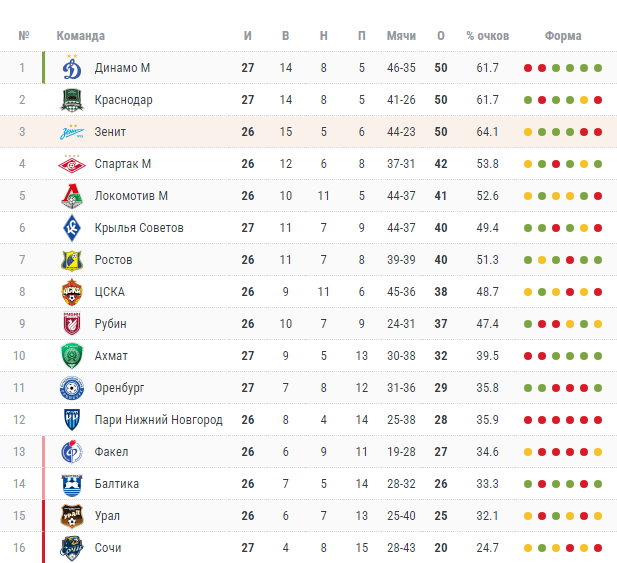Sort by the '% очков' column header
This screenshot has width=617, height=563.
coord(487,36)
